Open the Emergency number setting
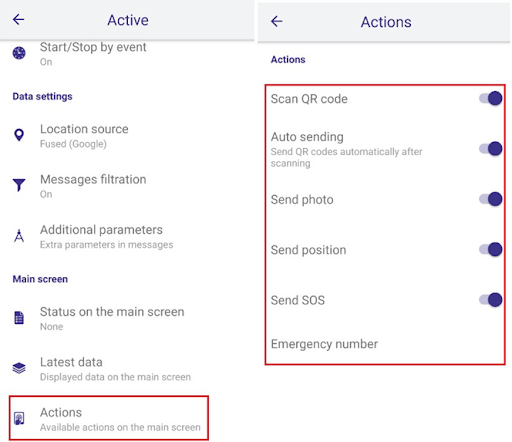 point(385,344)
